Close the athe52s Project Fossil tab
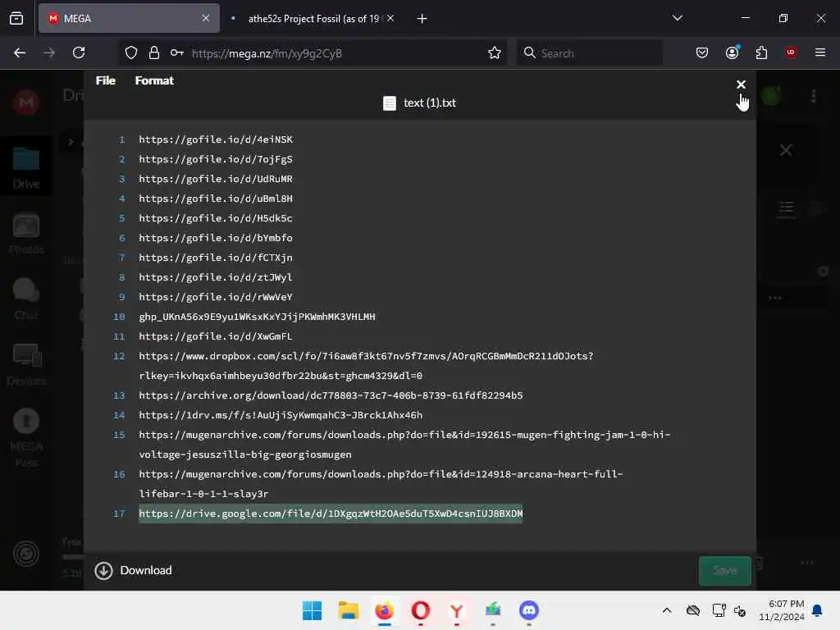Image resolution: width=840 pixels, height=630 pixels. (x=390, y=18)
